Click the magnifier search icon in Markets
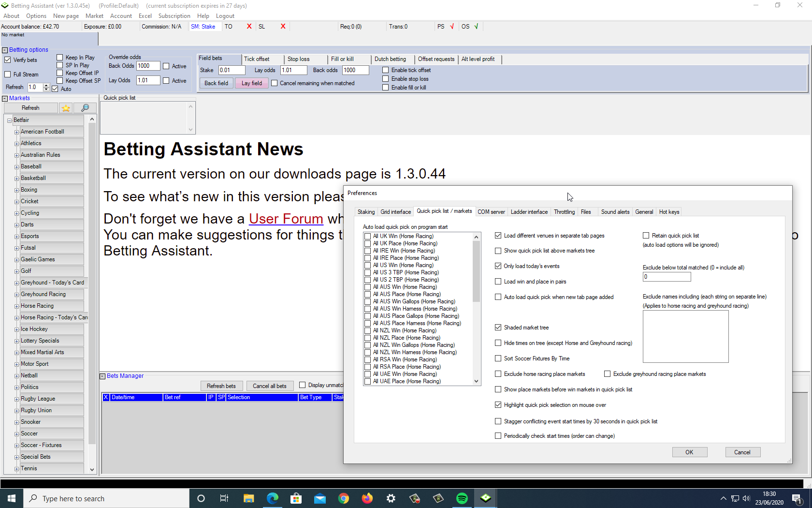 coord(85,108)
